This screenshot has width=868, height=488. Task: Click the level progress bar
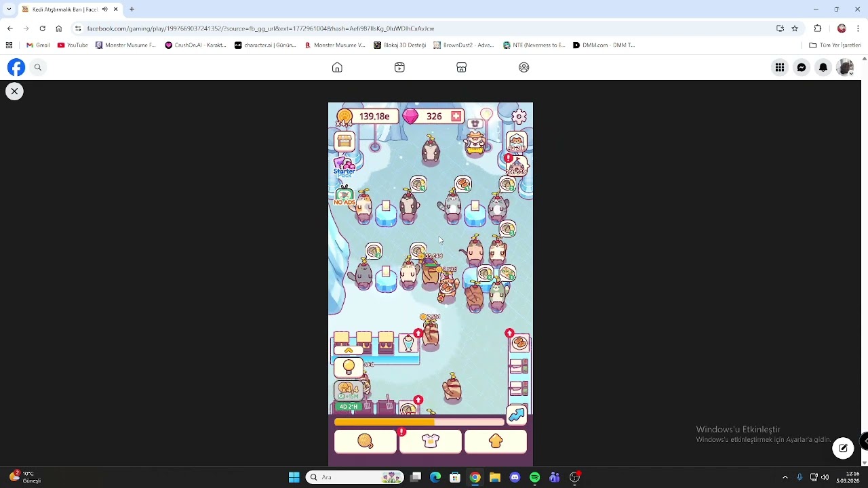tap(419, 422)
